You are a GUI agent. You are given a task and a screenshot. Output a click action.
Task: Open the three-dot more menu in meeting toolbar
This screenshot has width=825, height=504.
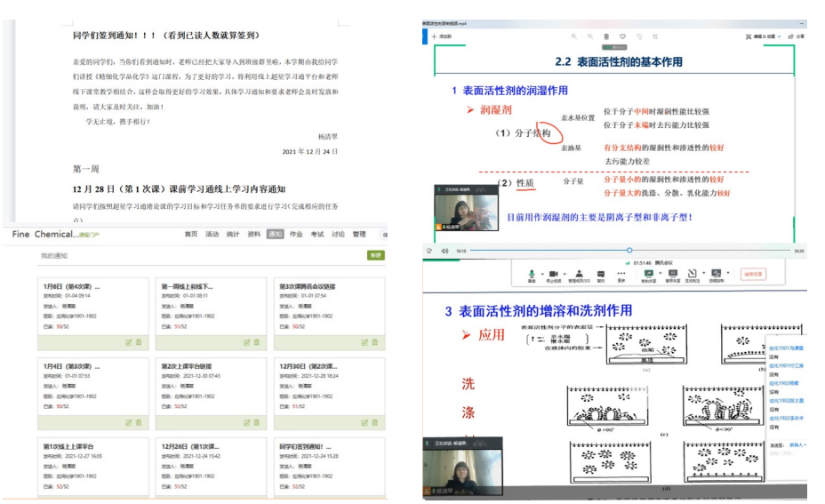tap(621, 273)
